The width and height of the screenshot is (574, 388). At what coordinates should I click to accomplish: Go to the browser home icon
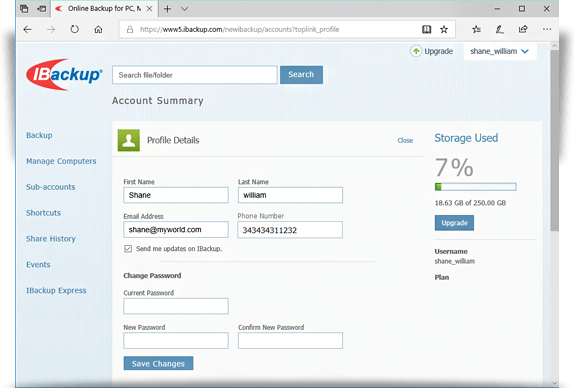(x=98, y=29)
